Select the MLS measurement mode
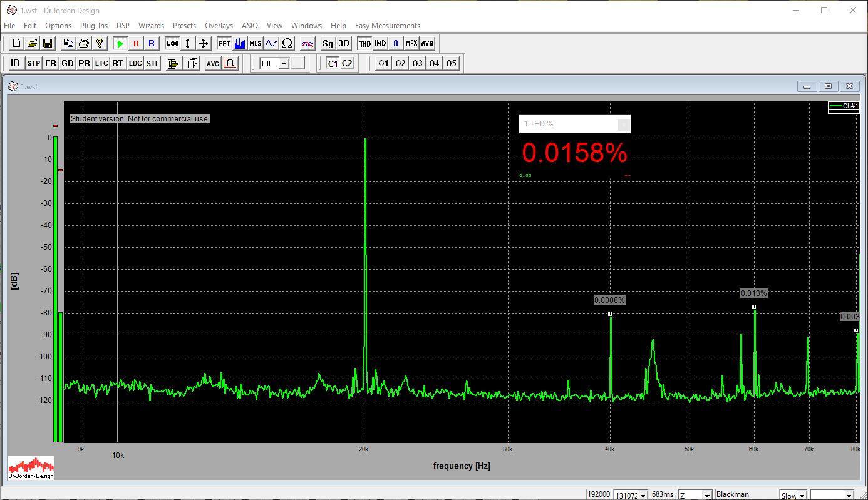The height and width of the screenshot is (500, 868). pyautogui.click(x=255, y=43)
